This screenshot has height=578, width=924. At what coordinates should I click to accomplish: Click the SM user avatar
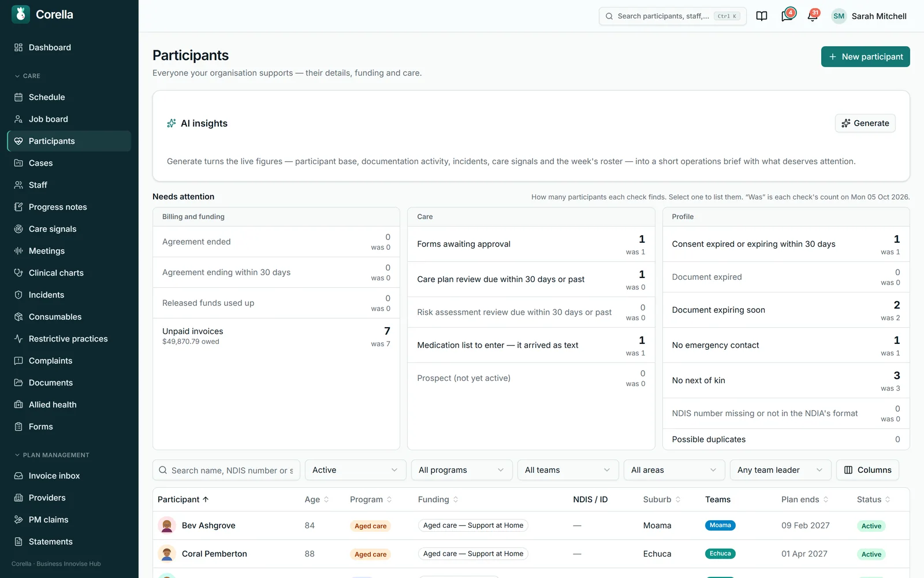pos(839,16)
